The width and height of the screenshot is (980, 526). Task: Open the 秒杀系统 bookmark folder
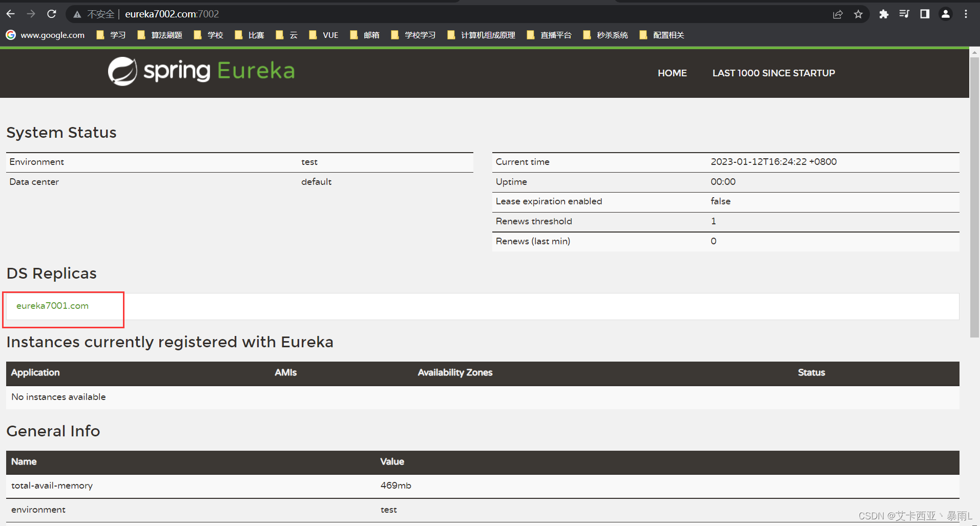pyautogui.click(x=605, y=35)
